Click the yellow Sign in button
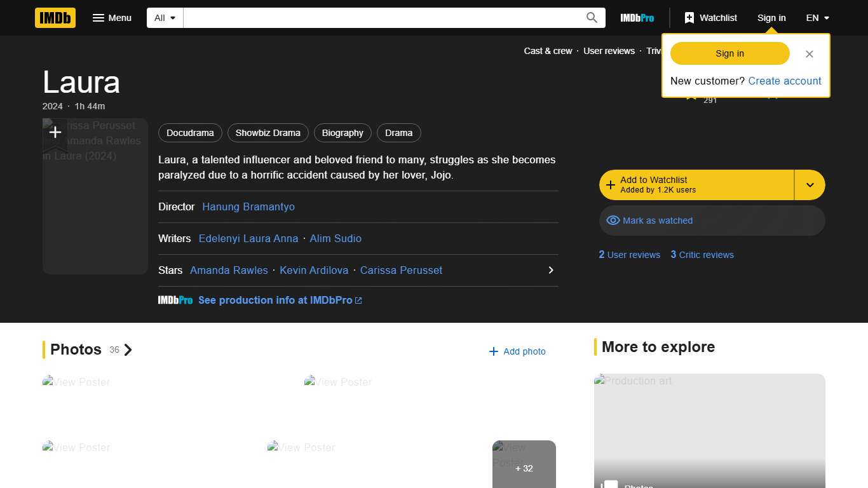868x488 pixels. [x=729, y=53]
